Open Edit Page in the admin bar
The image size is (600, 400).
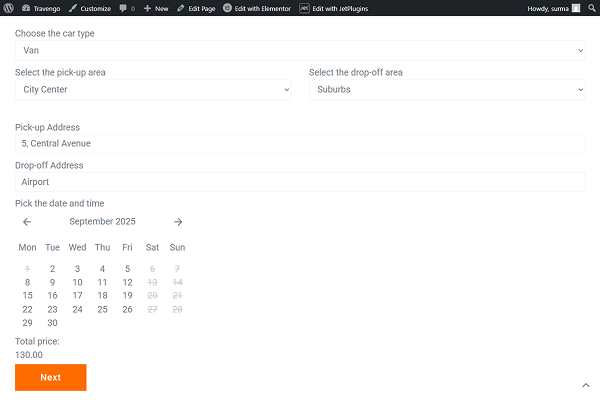point(196,8)
